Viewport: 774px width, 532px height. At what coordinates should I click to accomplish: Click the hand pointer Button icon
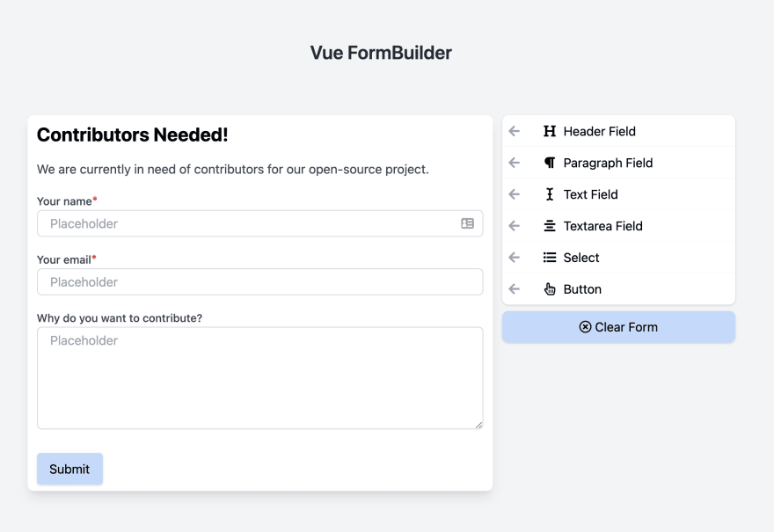point(550,289)
